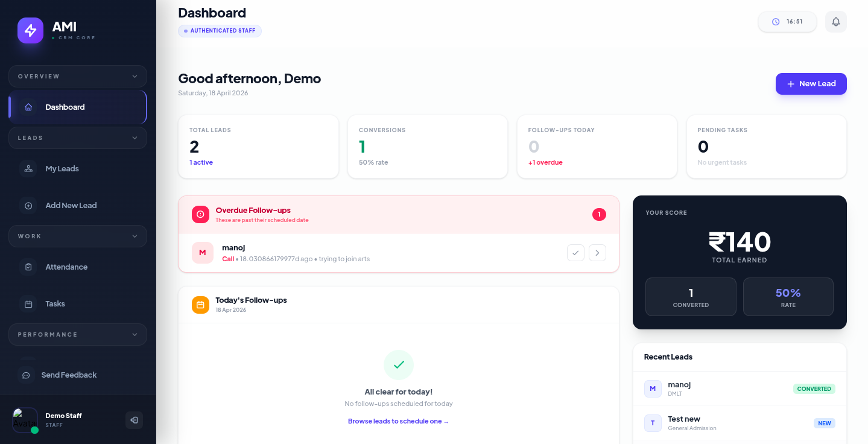Click the logout icon beside Demo Staff
The height and width of the screenshot is (444, 868).
134,420
